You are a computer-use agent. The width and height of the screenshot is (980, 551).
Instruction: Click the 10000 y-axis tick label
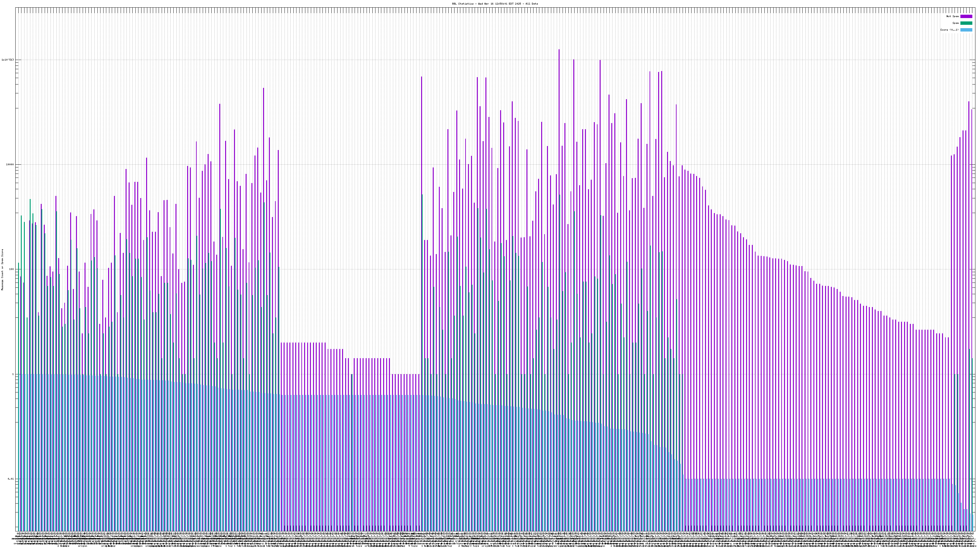tap(9, 165)
